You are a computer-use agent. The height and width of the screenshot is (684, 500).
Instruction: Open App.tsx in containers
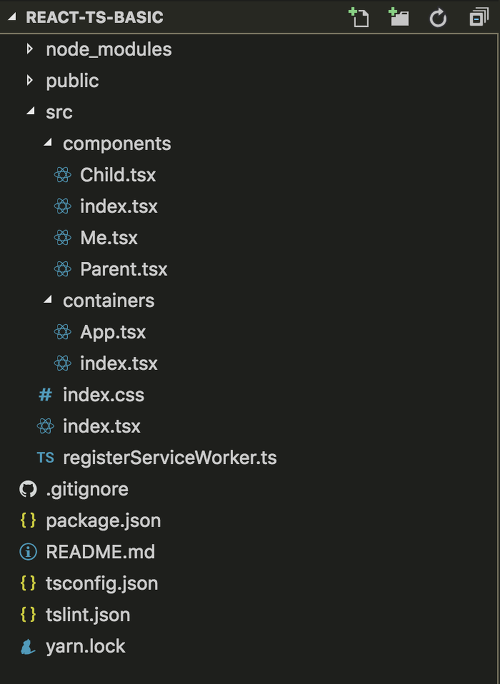tap(113, 332)
